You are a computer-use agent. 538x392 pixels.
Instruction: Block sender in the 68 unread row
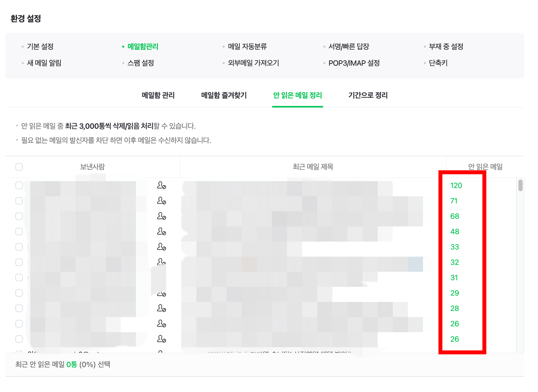click(161, 216)
